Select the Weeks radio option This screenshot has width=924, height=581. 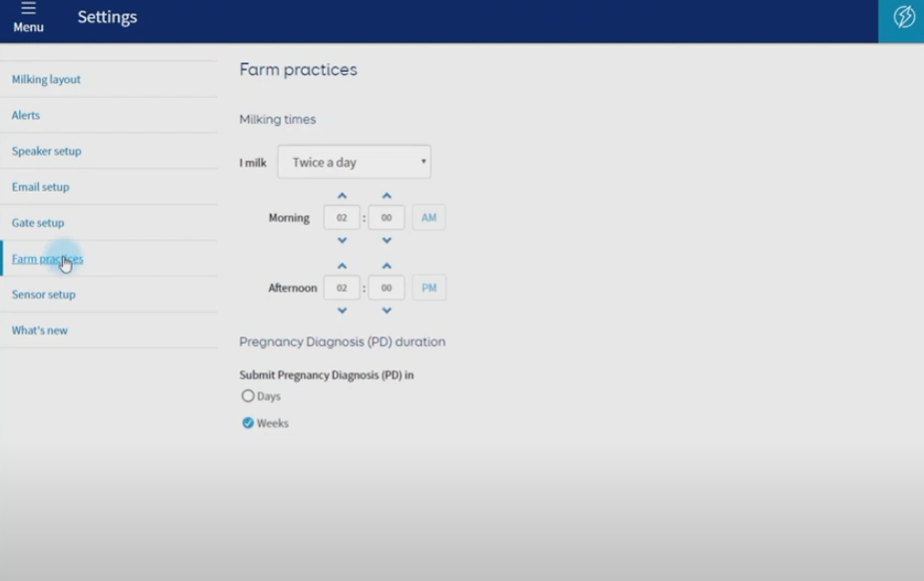[248, 423]
